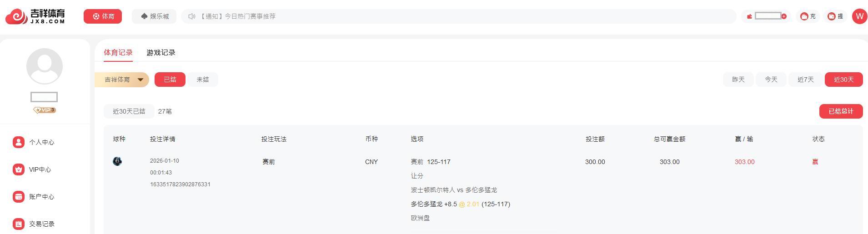Click the red plus icon beside balance
The width and height of the screenshot is (868, 234).
pos(784,16)
